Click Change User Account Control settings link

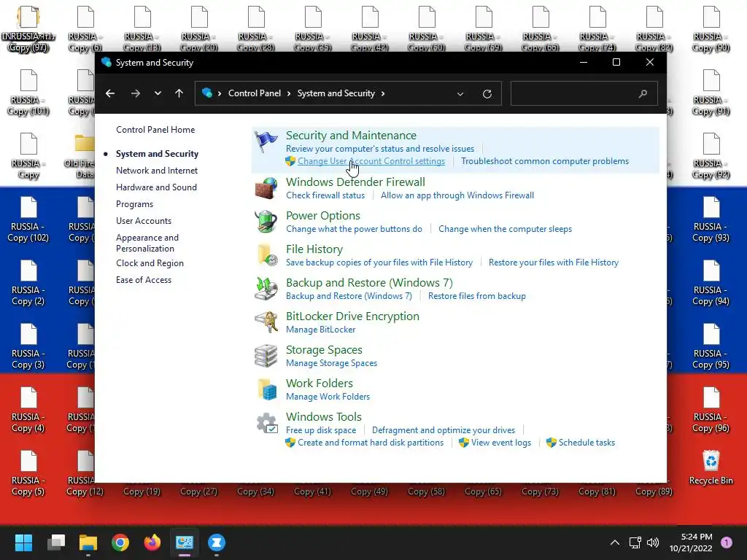371,161
